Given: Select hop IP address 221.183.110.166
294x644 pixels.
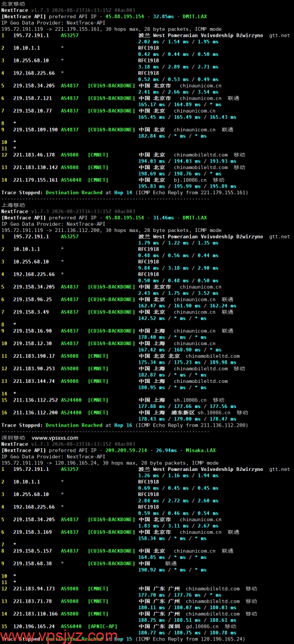Looking at the screenshot, I should 36,614.
